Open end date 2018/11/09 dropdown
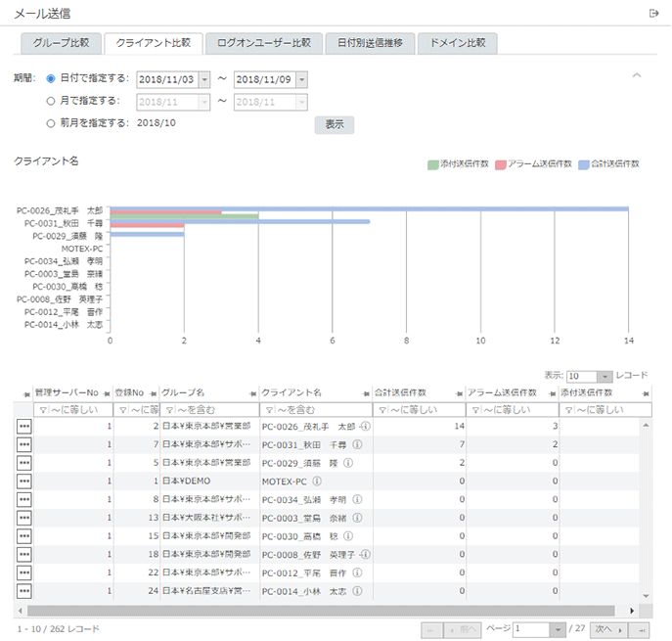This screenshot has height=641, width=672. click(x=300, y=79)
